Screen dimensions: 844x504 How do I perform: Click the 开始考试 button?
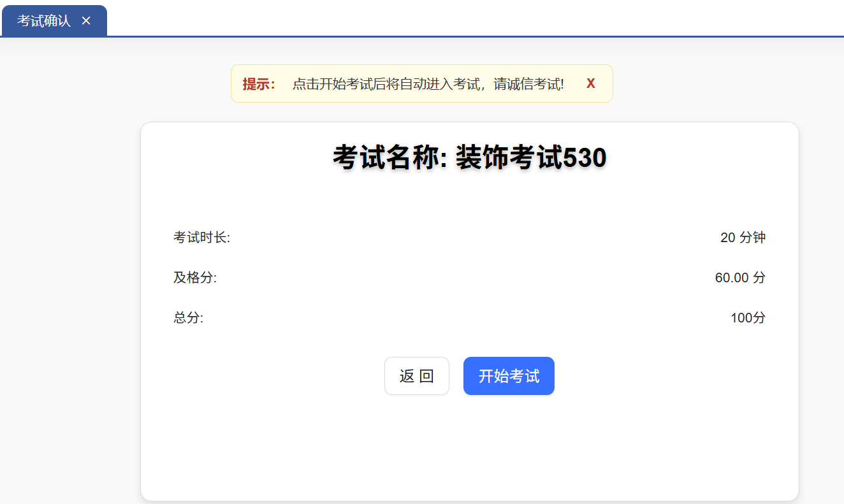[x=508, y=376]
